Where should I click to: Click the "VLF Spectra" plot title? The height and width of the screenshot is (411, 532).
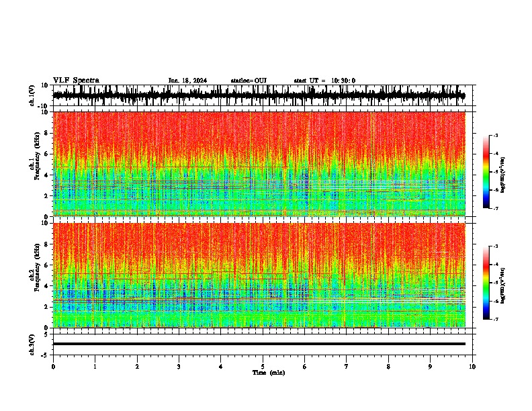[76, 81]
